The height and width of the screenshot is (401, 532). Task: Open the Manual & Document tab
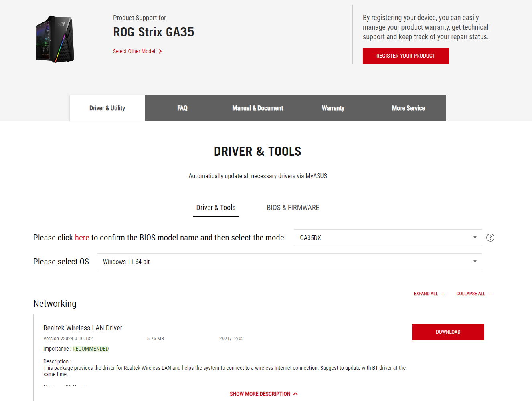(258, 108)
